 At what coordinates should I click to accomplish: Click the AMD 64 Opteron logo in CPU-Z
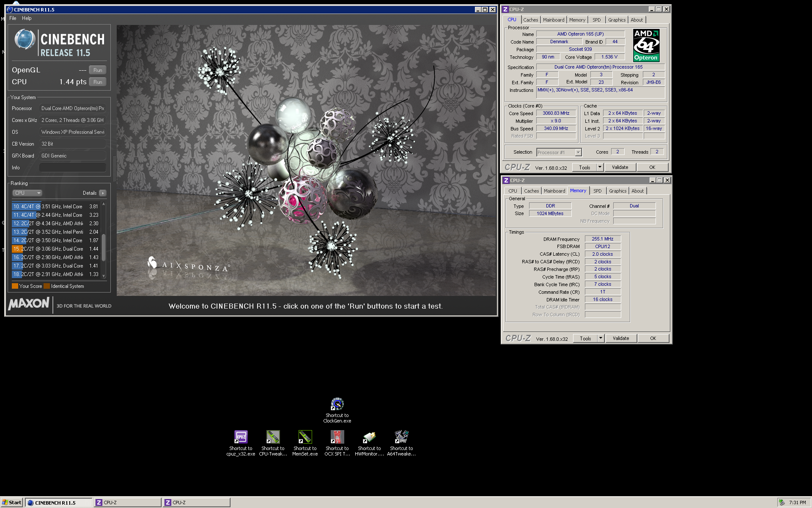pyautogui.click(x=646, y=45)
